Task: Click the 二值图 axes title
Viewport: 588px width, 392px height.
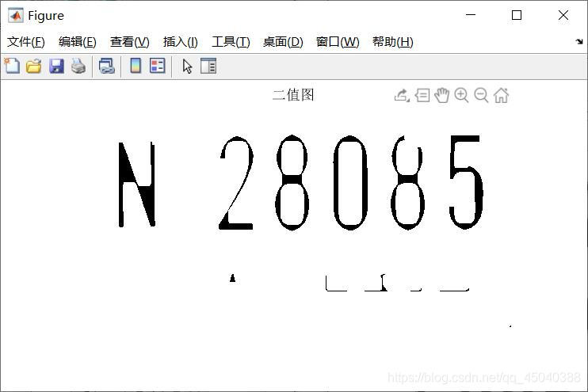Action: coord(293,95)
